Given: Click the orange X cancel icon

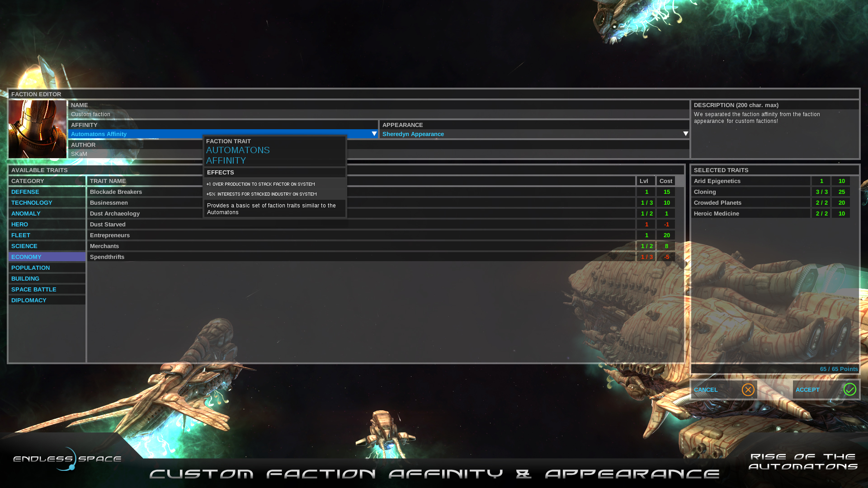Looking at the screenshot, I should tap(748, 389).
